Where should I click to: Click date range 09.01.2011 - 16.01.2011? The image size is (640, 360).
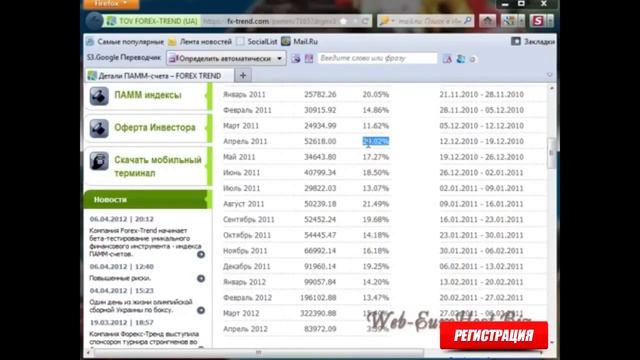coord(482,204)
